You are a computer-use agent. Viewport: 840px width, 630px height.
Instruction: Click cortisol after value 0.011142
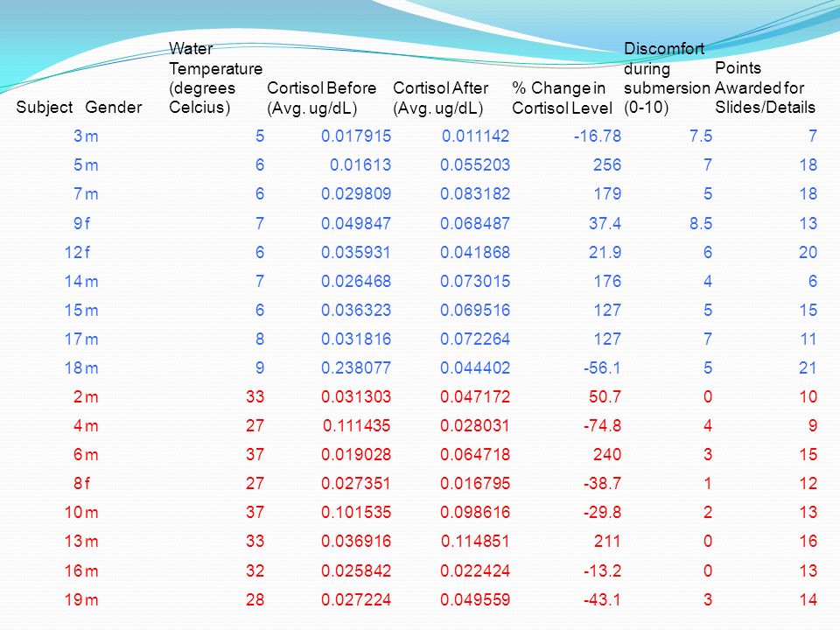(x=475, y=136)
